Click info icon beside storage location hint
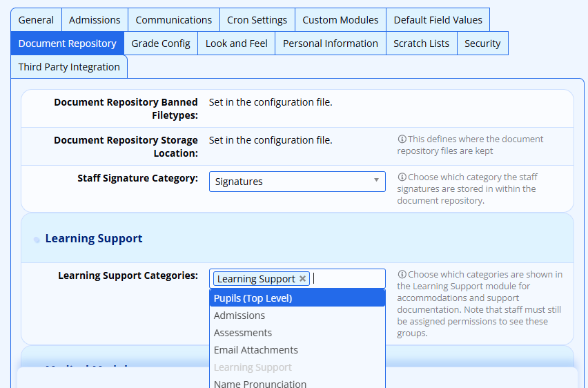Screen dimensions: 588x388 click(x=402, y=139)
